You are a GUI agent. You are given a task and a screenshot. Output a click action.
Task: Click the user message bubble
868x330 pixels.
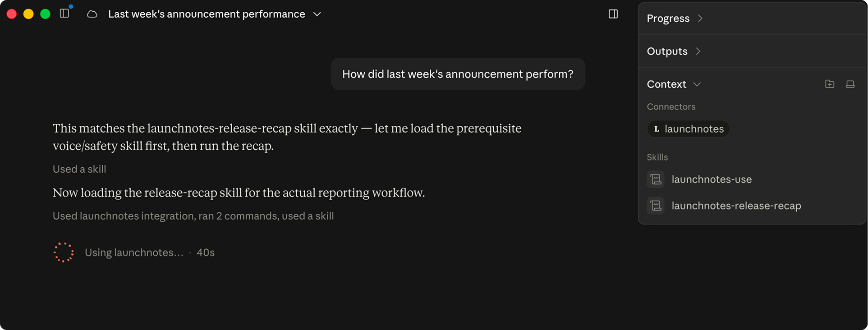[x=458, y=74]
